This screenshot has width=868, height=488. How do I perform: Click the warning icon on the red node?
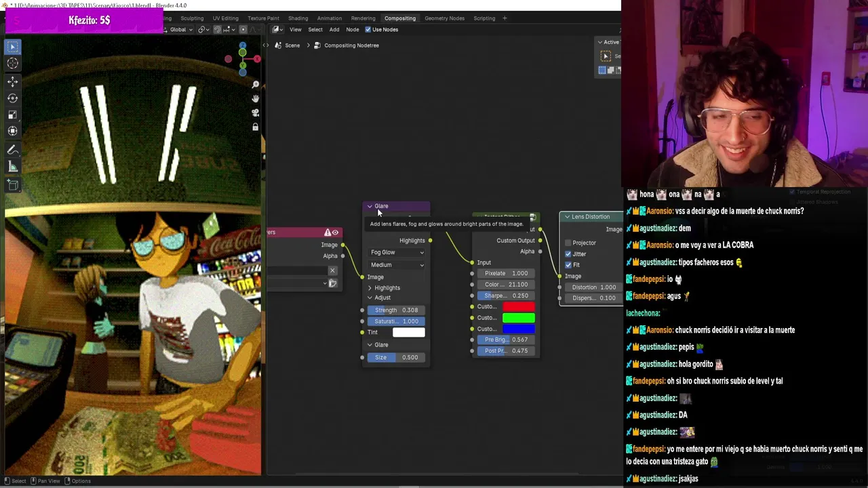(x=328, y=232)
